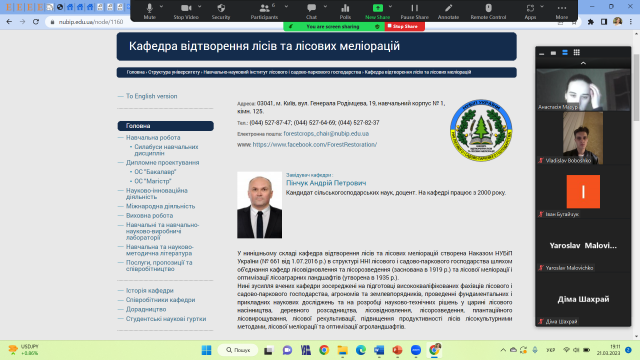Click department round emblem logo

pos(481,131)
